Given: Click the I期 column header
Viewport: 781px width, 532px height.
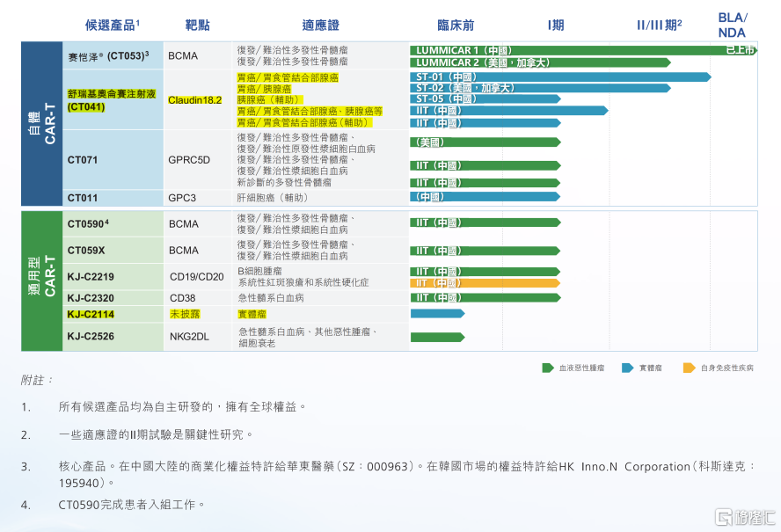Looking at the screenshot, I should [556, 25].
